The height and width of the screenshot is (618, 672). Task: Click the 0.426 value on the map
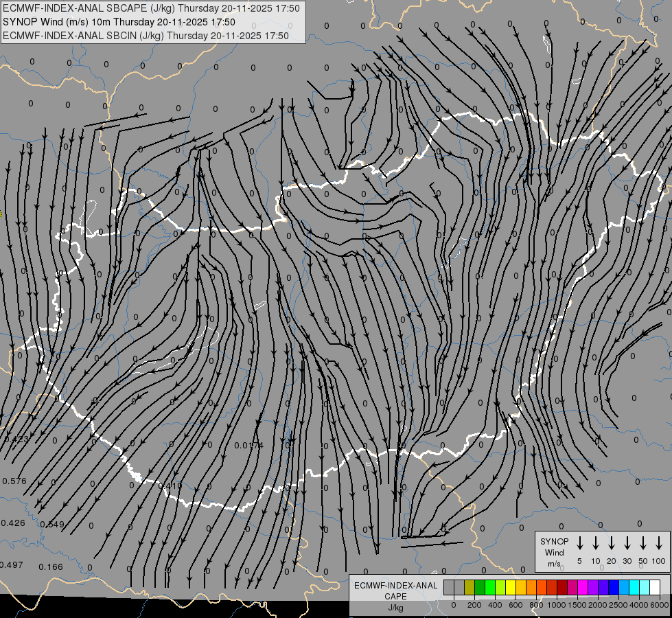(x=13, y=523)
